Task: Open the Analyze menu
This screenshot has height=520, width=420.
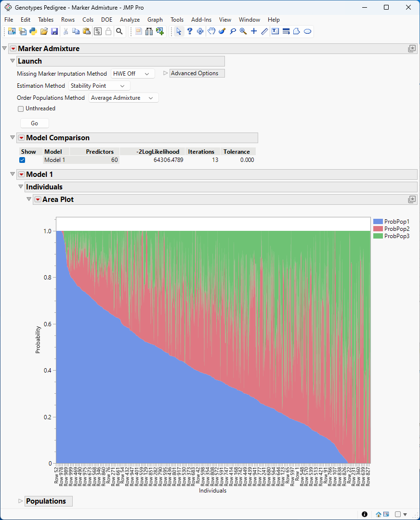Action: tap(130, 20)
